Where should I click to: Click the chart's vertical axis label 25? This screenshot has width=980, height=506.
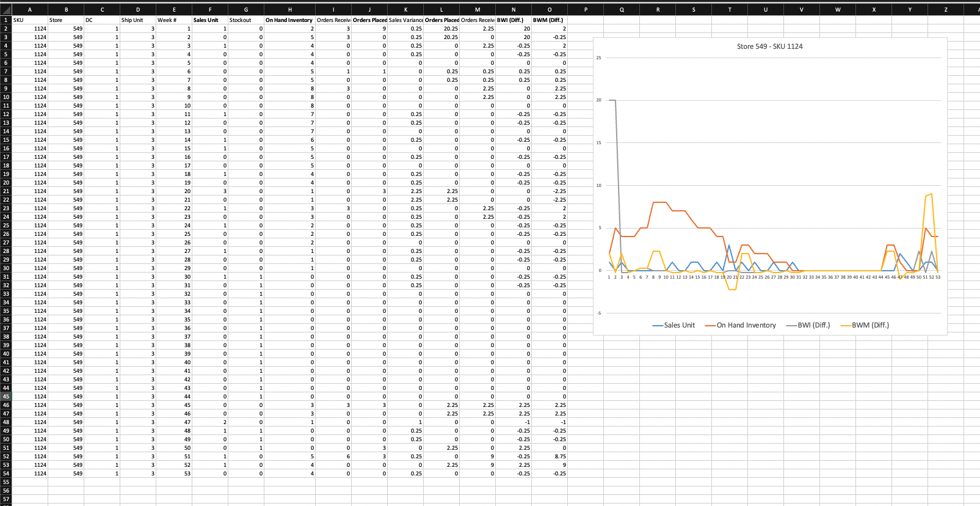point(598,58)
